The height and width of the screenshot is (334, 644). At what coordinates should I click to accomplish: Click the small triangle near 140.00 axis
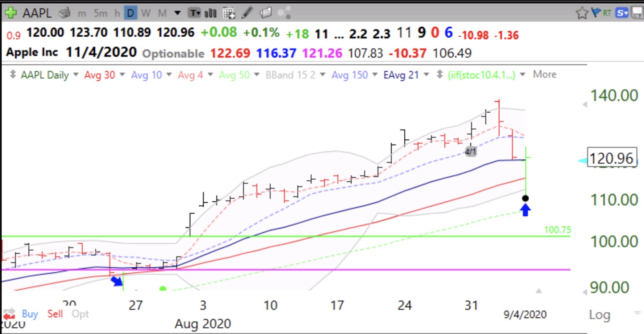coord(585,104)
